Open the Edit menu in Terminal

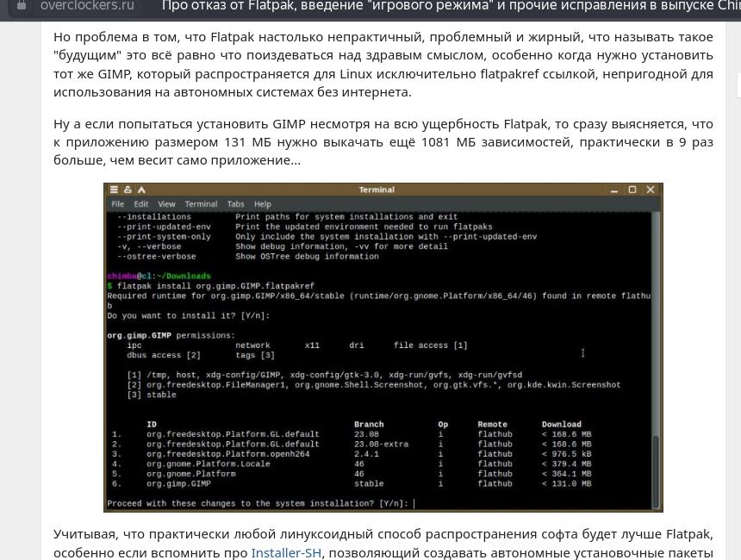click(x=140, y=204)
